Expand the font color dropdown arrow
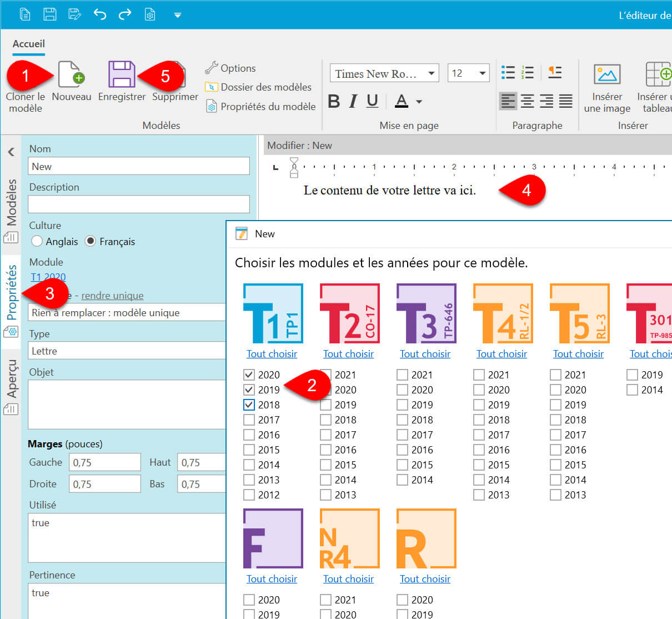The height and width of the screenshot is (619, 672). coord(419,102)
